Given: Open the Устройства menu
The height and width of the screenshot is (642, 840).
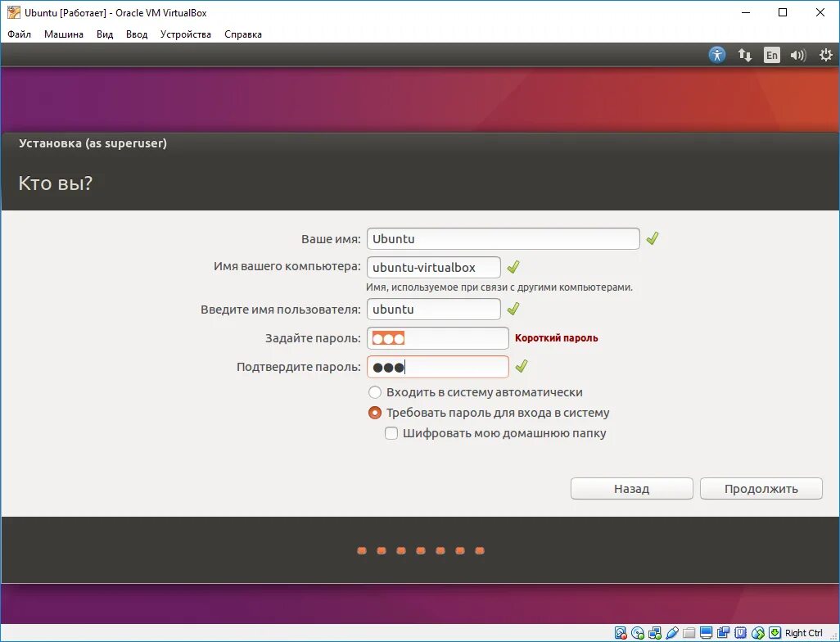Looking at the screenshot, I should tap(185, 34).
